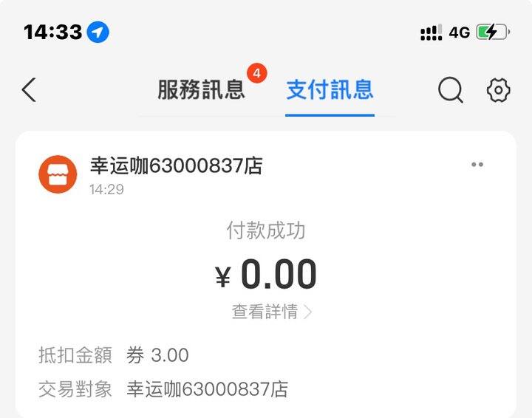Tap the blue location arrow icon
Image resolution: width=532 pixels, height=418 pixels.
click(98, 32)
